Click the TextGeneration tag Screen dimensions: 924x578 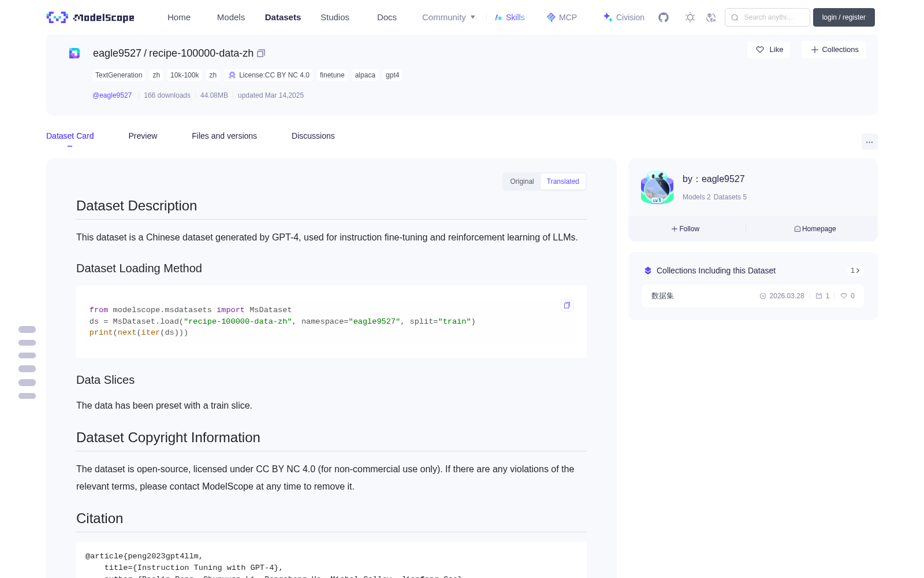[118, 75]
